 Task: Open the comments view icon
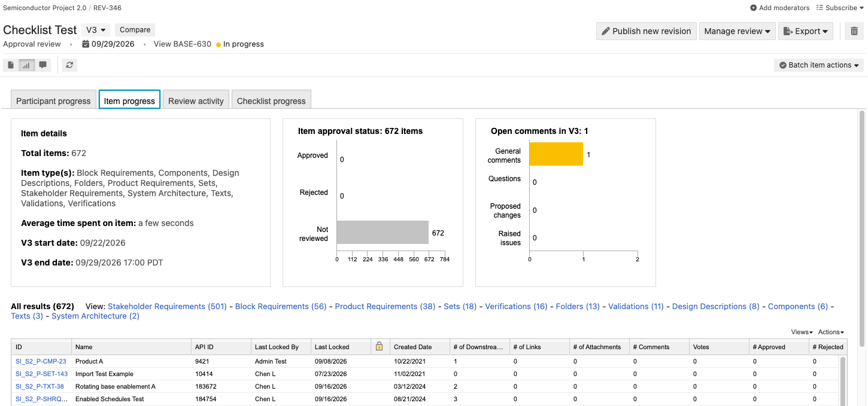pyautogui.click(x=43, y=65)
